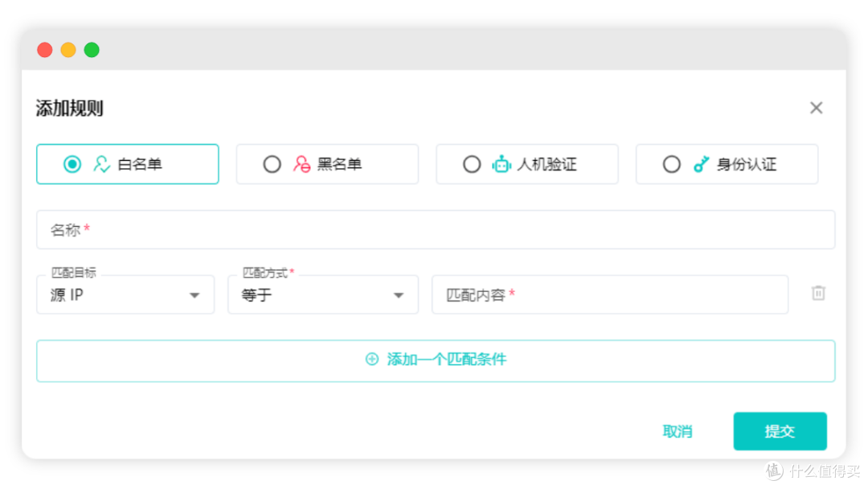Click the robot icon for 人机验证
The width and height of the screenshot is (868, 489).
(502, 164)
